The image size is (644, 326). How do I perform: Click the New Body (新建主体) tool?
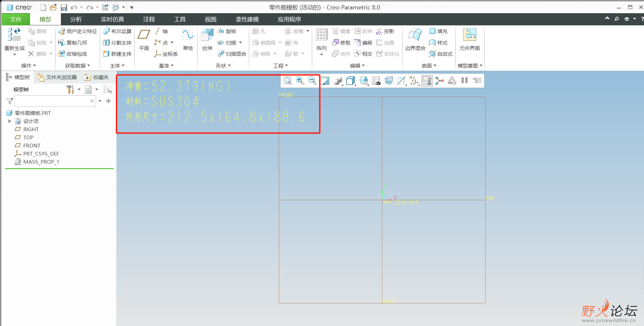coord(117,54)
